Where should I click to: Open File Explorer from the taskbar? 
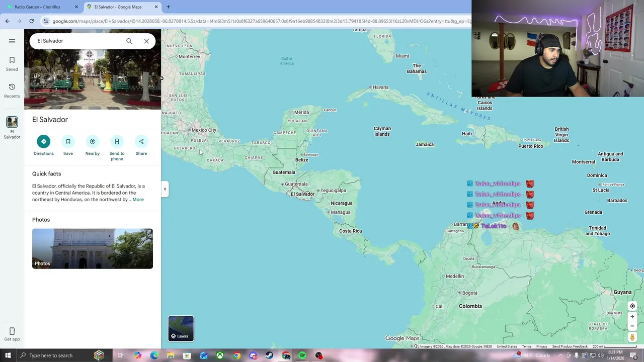pos(171,355)
